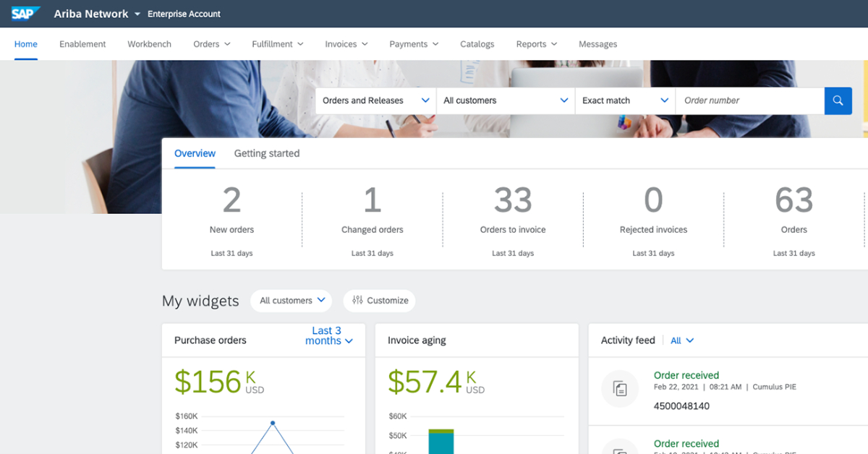
Task: Open the Messages tab
Action: (598, 44)
